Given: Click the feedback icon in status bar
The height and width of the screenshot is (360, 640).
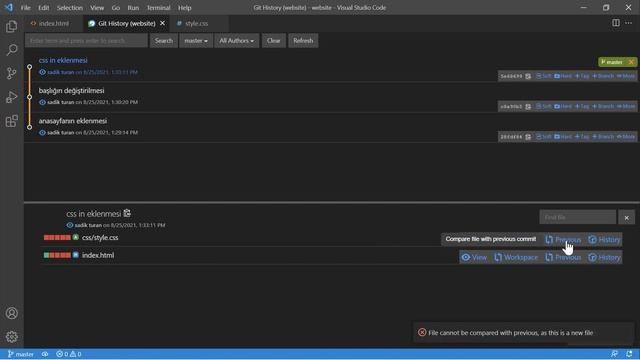Looking at the screenshot, I should 614,354.
